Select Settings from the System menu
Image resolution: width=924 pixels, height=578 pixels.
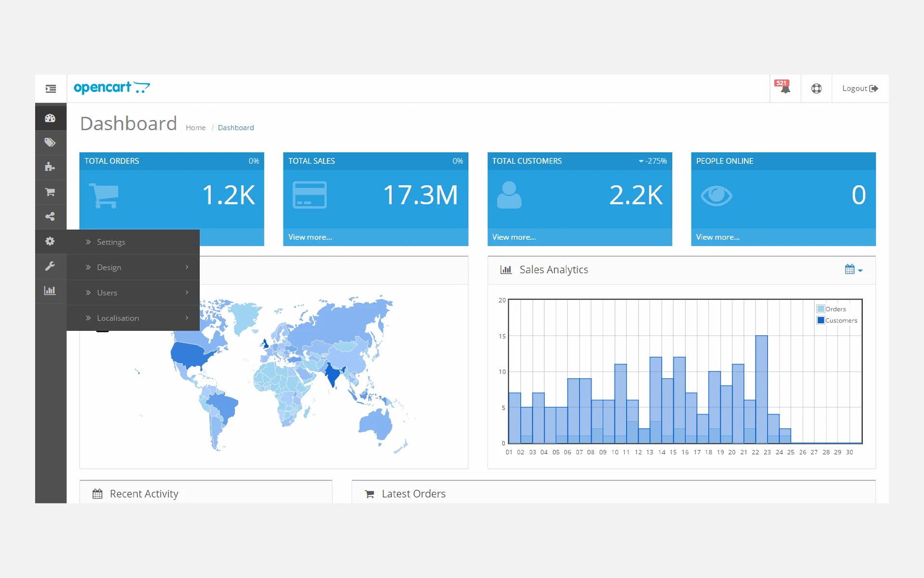[111, 242]
